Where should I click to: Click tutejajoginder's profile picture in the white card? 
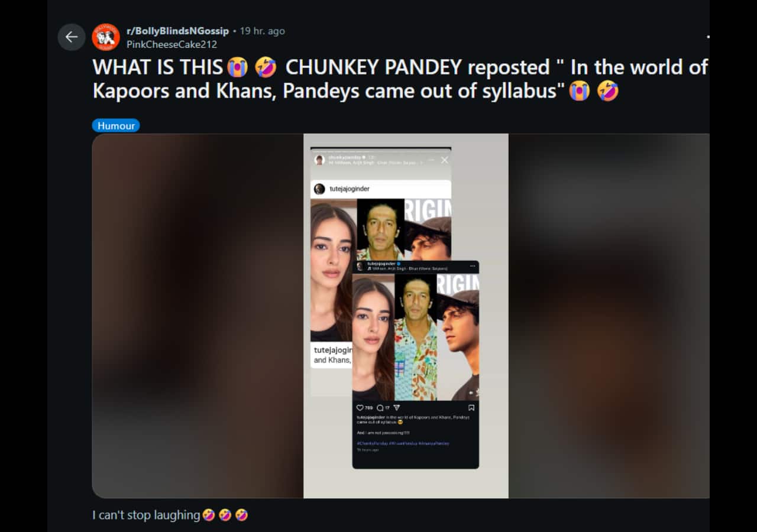coord(319,189)
